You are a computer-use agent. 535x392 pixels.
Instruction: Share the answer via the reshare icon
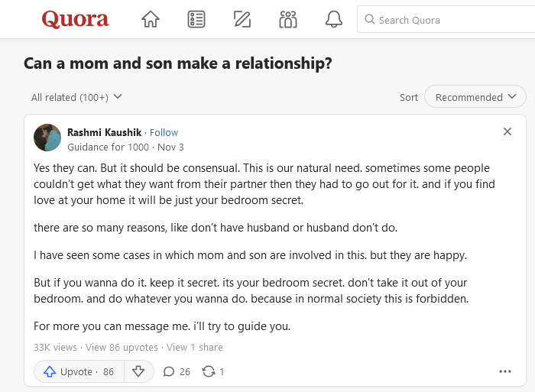[x=213, y=371]
